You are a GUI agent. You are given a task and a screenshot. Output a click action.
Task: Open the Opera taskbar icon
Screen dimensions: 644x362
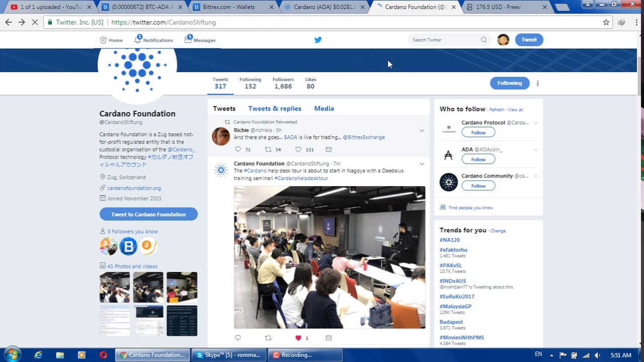click(x=103, y=355)
